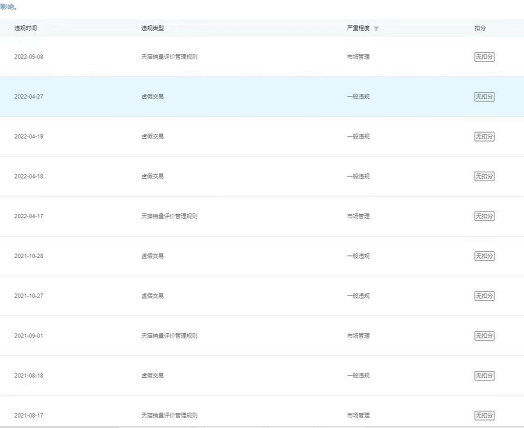Click 天猫销量评价管理规则 in the 2022-05-08 row
The height and width of the screenshot is (428, 524).
[x=169, y=57]
